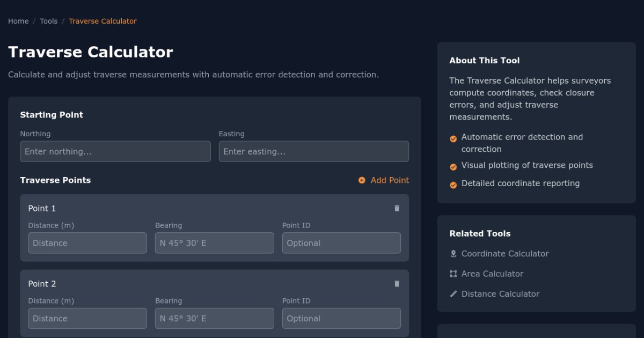Open Tools breadcrumb link
Viewport: 644px width, 338px height.
click(x=48, y=21)
